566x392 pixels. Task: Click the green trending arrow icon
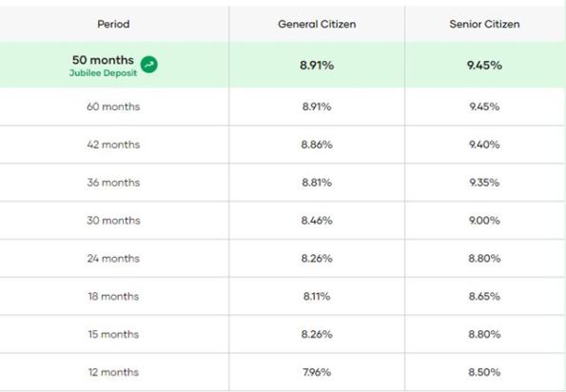149,65
